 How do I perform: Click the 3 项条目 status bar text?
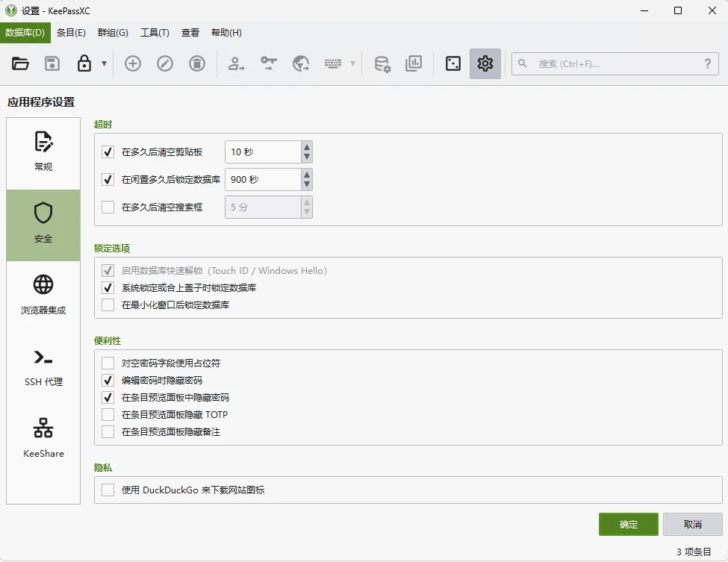coord(694,552)
